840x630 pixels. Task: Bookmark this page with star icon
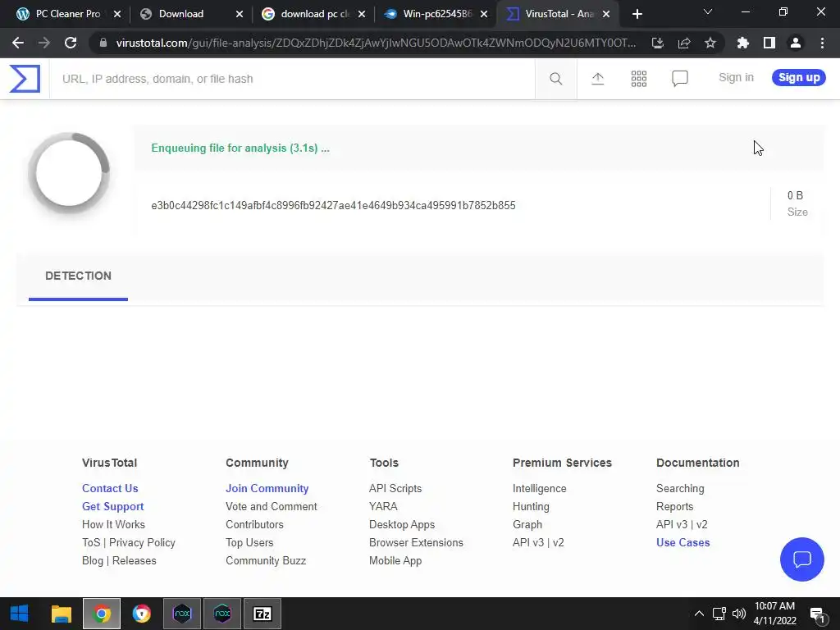710,43
